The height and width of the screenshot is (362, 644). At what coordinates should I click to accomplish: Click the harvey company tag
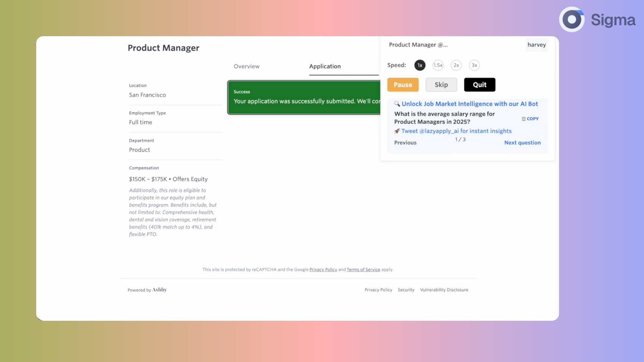click(x=537, y=45)
